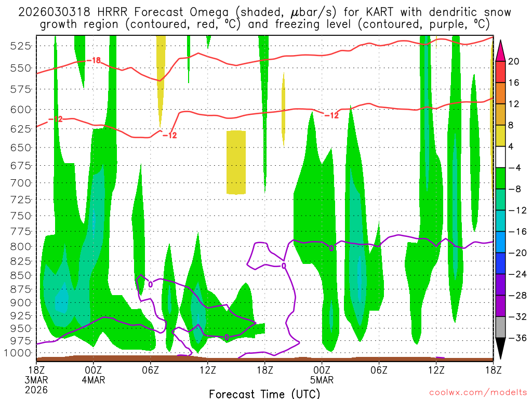Click the -18 red contour label
This screenshot has width=532, height=399.
point(94,60)
